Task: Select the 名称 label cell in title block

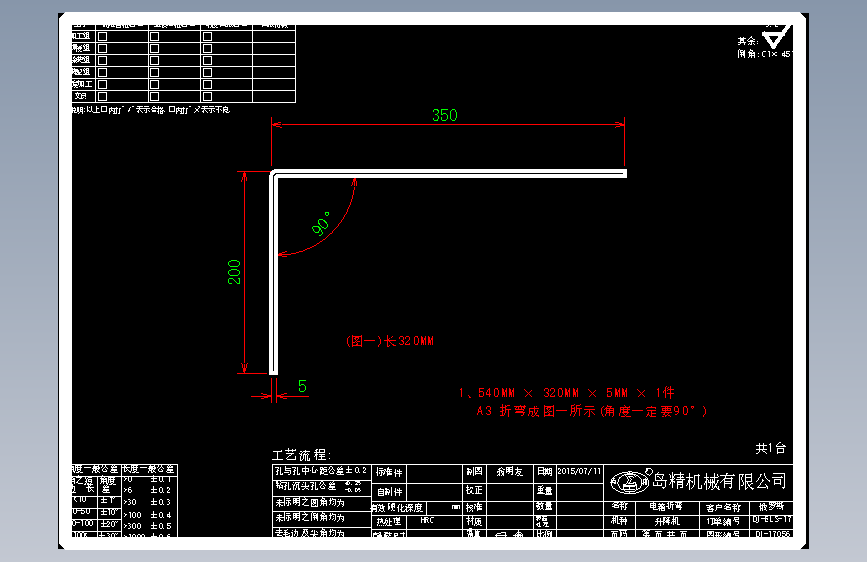Action: tap(619, 507)
